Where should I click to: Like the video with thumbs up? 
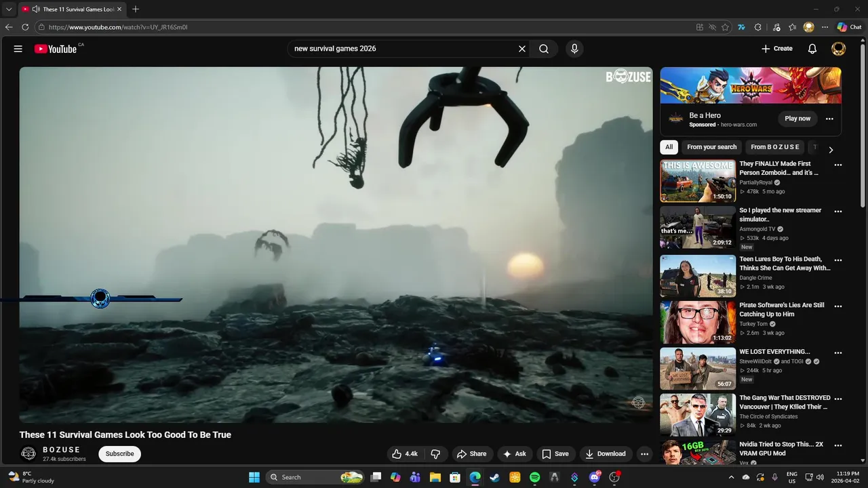pos(405,454)
